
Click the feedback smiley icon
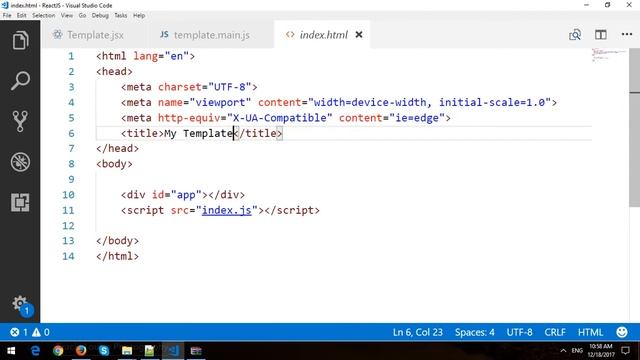(x=622, y=332)
